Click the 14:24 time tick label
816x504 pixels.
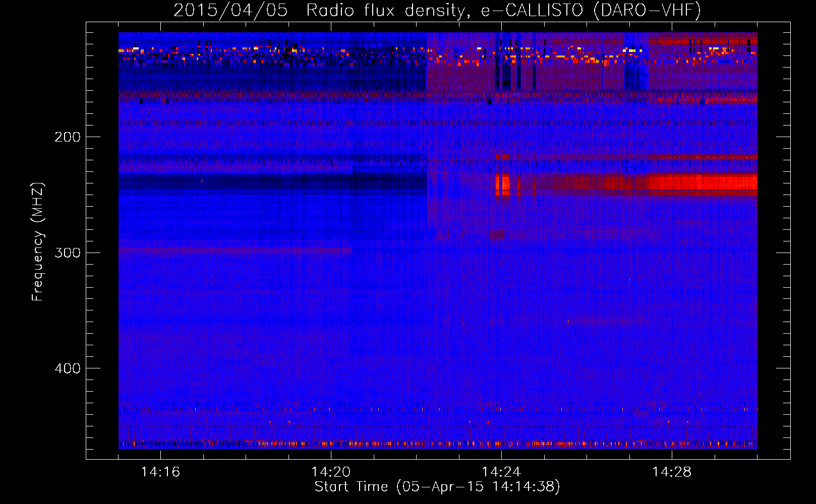point(501,472)
